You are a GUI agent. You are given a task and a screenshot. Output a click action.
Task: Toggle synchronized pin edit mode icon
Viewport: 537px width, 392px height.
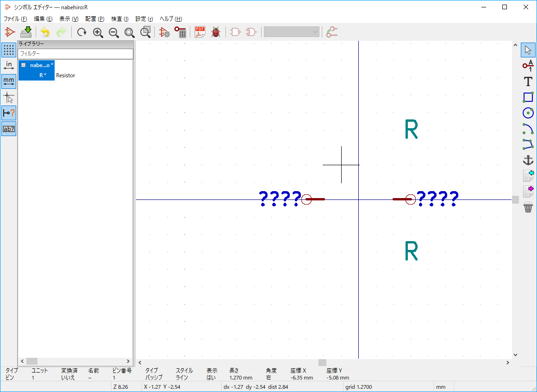point(332,32)
